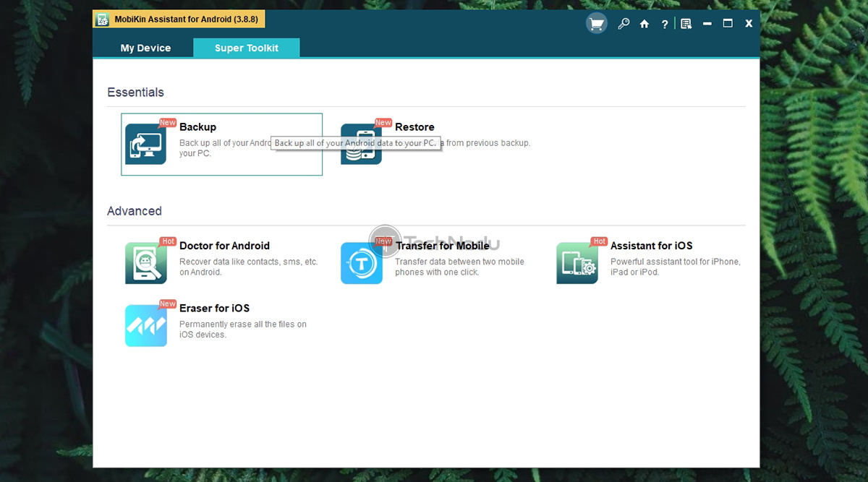Launch Assistant for iOS icon
Screen dimensions: 868x482
[x=576, y=263]
